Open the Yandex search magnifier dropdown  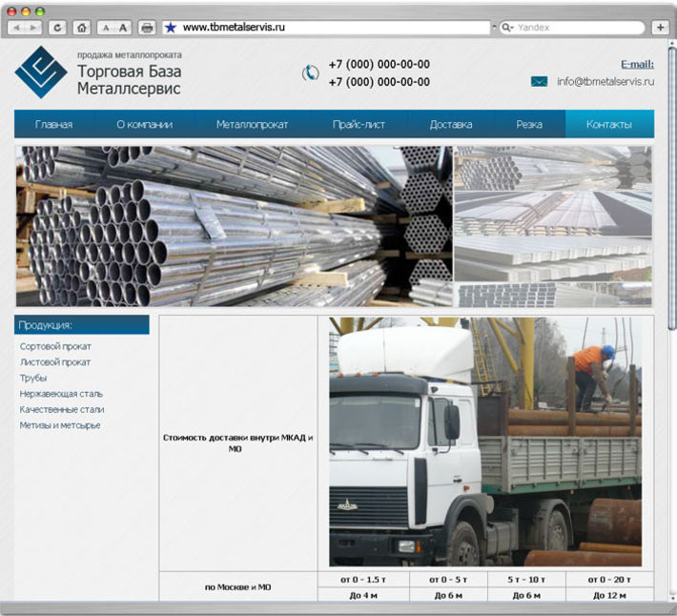point(507,28)
